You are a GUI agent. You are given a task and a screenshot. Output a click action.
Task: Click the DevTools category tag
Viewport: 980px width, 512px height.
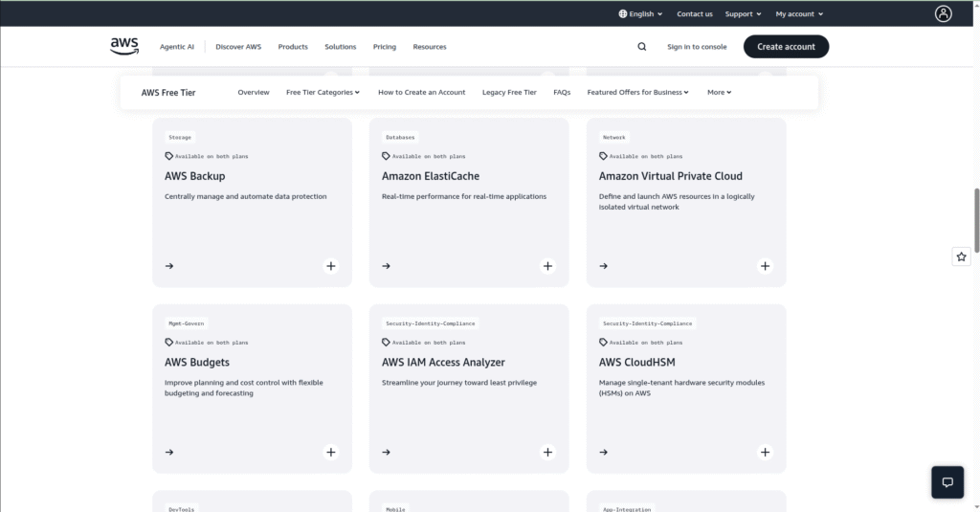[x=181, y=508]
